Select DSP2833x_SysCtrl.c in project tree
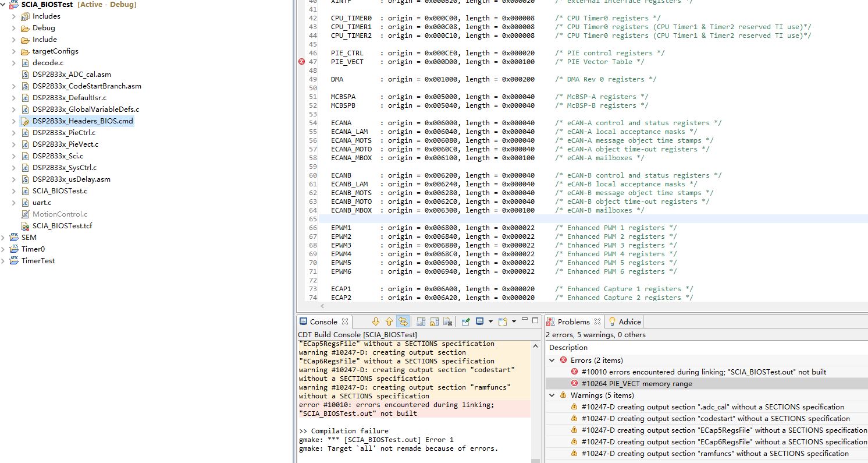 pos(65,168)
